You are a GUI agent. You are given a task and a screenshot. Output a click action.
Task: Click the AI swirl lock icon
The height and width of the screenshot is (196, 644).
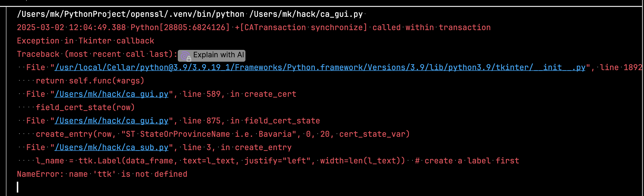[185, 56]
